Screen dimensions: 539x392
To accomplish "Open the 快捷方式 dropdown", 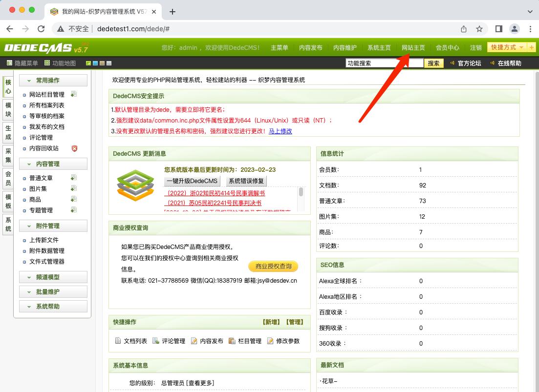I will coord(507,47).
